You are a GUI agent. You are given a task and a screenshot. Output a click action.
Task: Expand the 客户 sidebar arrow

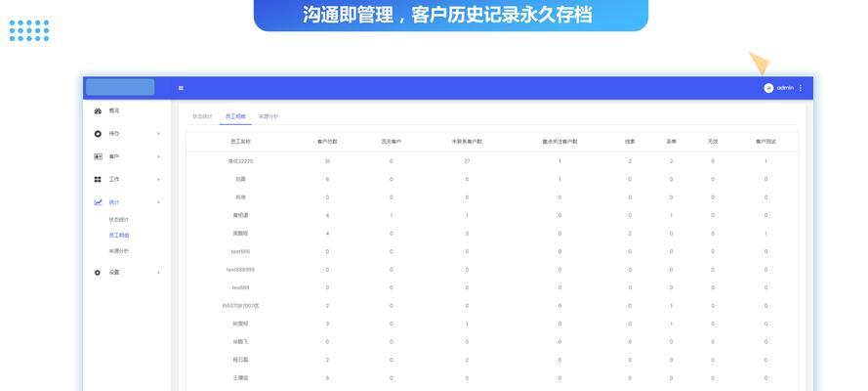[159, 156]
